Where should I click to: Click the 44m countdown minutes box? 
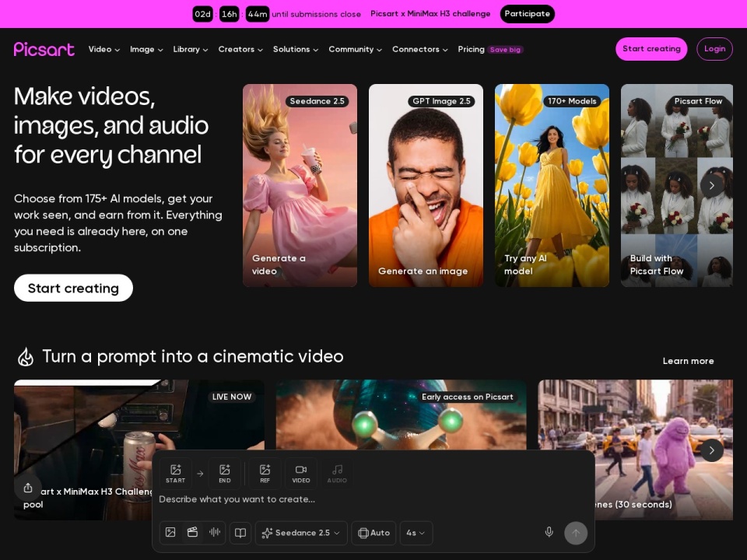258,14
